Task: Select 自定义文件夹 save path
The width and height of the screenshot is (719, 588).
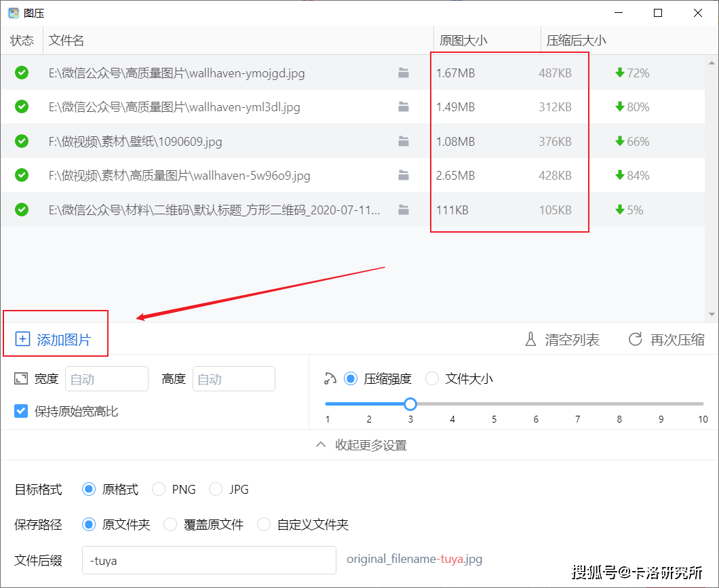Action: point(264,524)
